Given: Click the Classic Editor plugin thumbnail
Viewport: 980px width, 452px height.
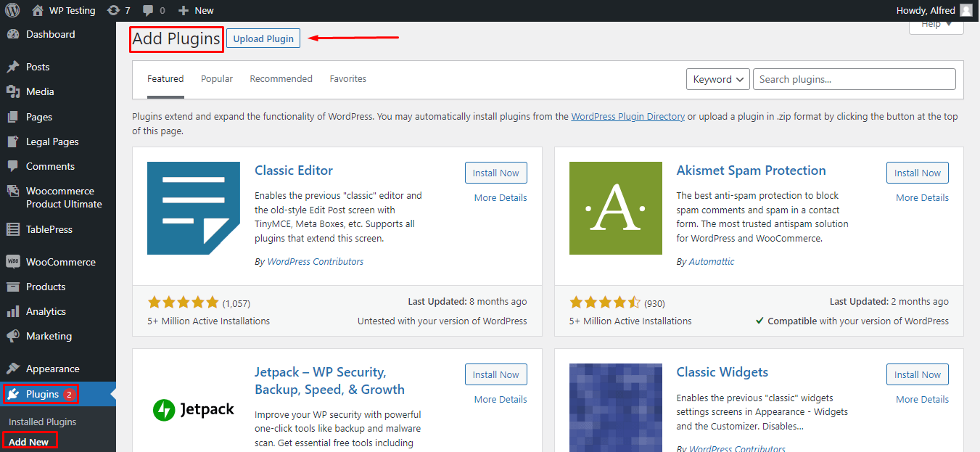Looking at the screenshot, I should coord(194,208).
